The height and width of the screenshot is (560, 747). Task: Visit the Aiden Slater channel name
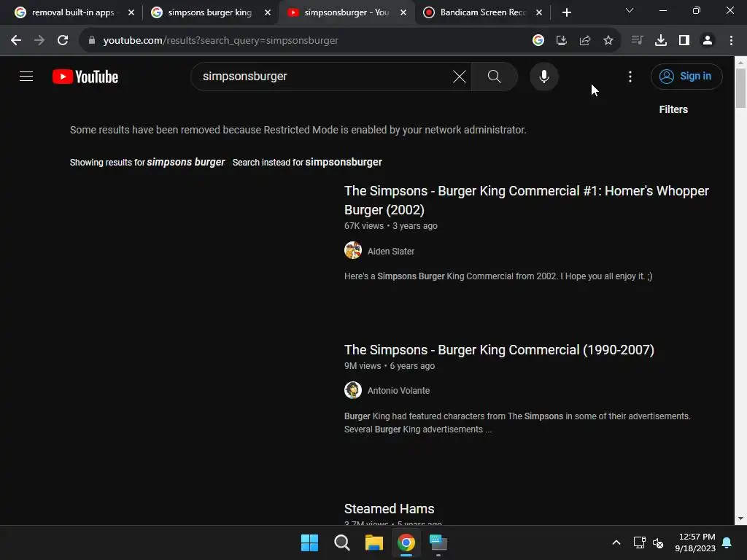(x=391, y=252)
